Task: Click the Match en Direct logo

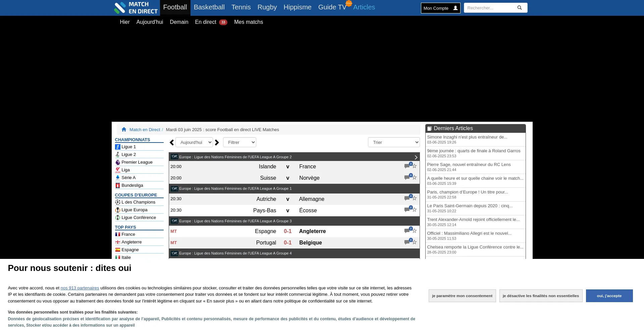Action: pos(136,7)
